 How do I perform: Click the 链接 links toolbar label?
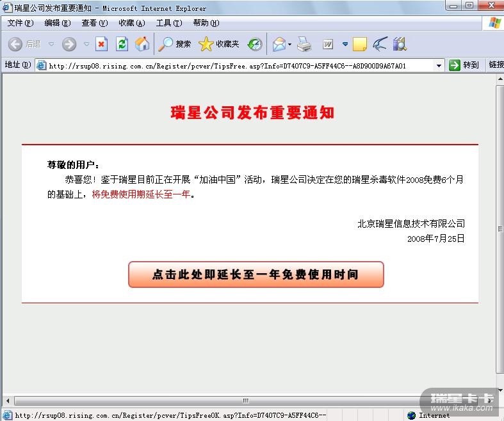(x=496, y=65)
